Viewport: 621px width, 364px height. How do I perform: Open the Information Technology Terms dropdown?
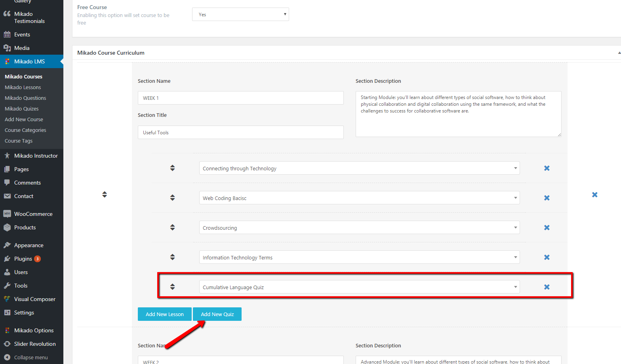pyautogui.click(x=359, y=257)
